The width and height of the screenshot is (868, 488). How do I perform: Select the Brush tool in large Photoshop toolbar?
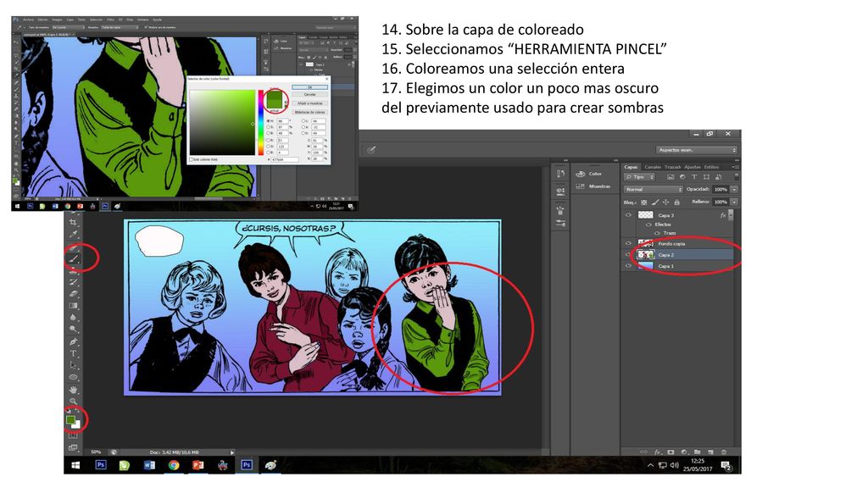(x=73, y=258)
